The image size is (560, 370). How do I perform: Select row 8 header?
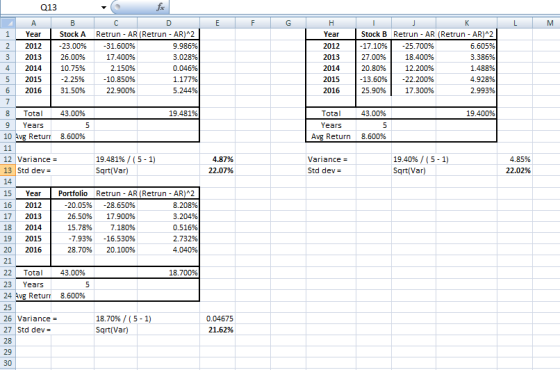point(8,113)
